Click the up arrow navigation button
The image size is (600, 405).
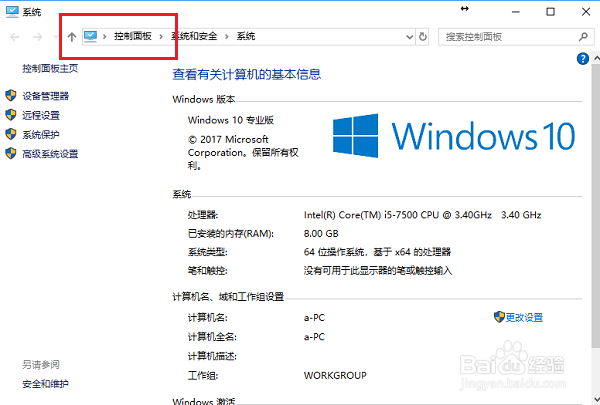[72, 37]
